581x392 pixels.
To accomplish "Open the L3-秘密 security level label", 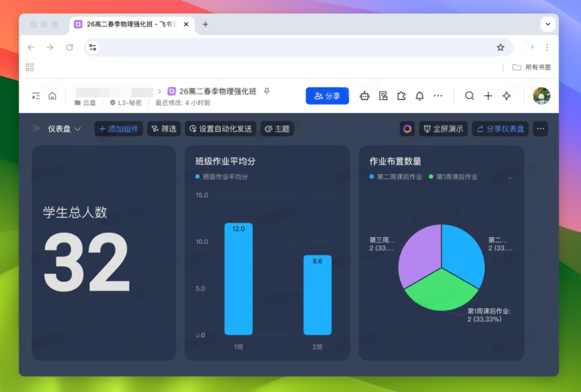I will 126,103.
